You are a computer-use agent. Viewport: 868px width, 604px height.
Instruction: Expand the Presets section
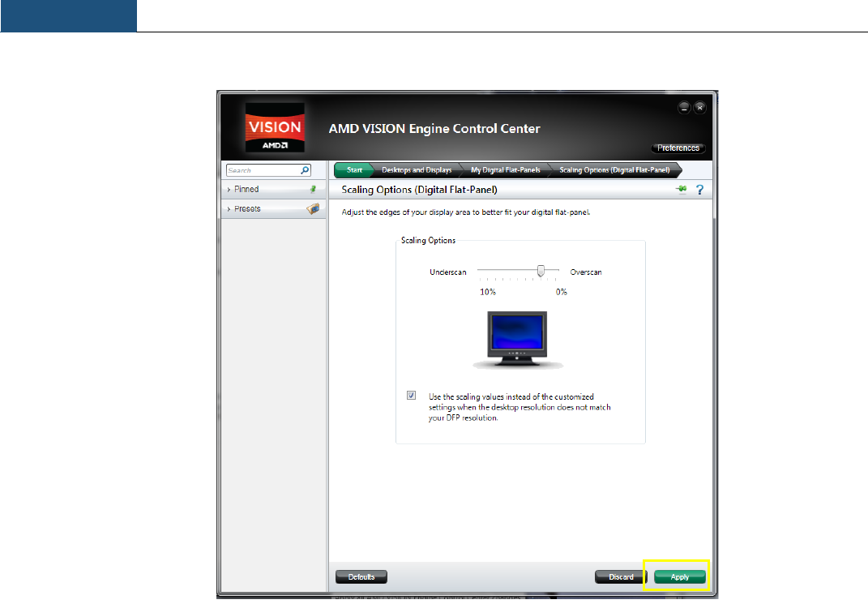coord(273,208)
